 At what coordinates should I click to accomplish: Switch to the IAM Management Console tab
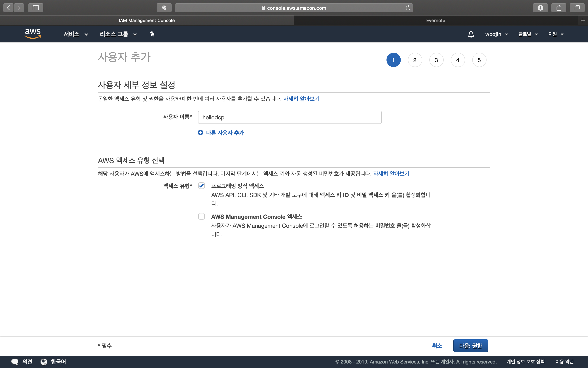[x=147, y=21]
